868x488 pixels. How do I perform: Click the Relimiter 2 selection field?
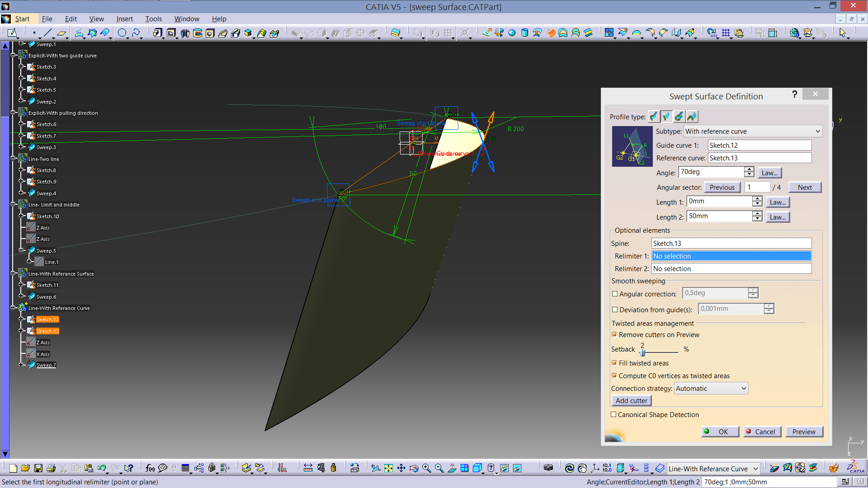tap(731, 268)
